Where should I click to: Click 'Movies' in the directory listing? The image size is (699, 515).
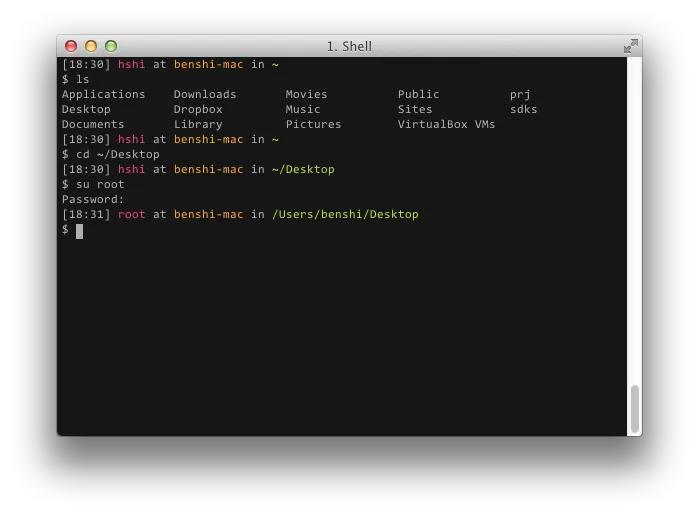[306, 94]
